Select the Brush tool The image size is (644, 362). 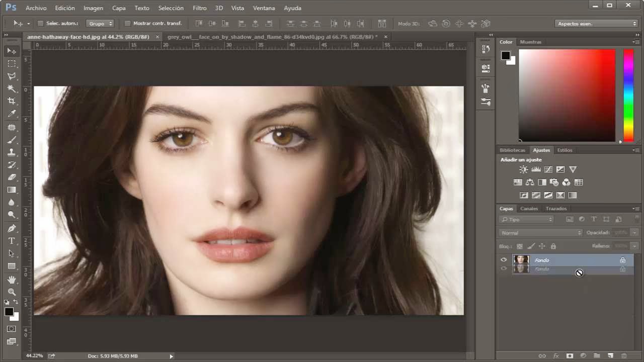click(x=12, y=140)
